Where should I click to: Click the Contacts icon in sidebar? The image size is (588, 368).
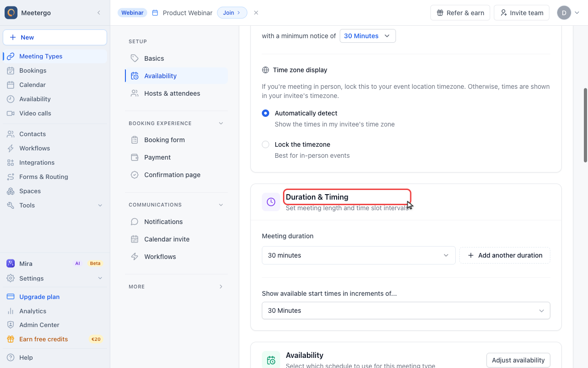[11, 134]
